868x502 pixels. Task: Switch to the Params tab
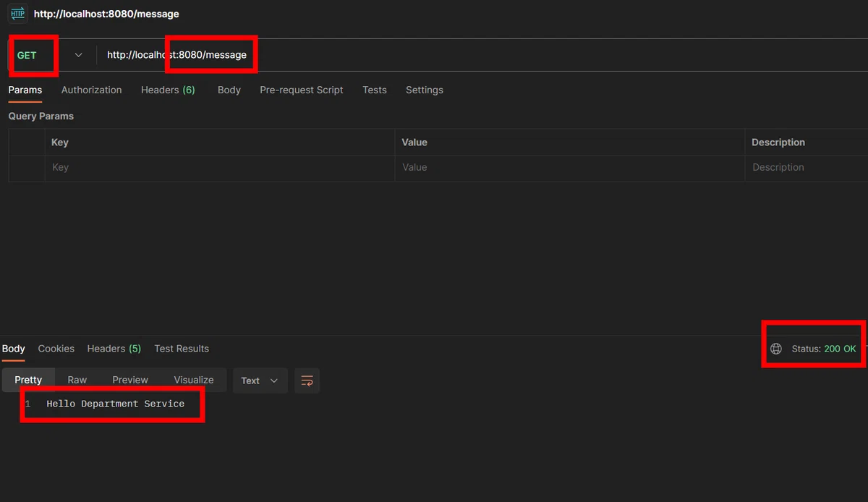point(25,90)
